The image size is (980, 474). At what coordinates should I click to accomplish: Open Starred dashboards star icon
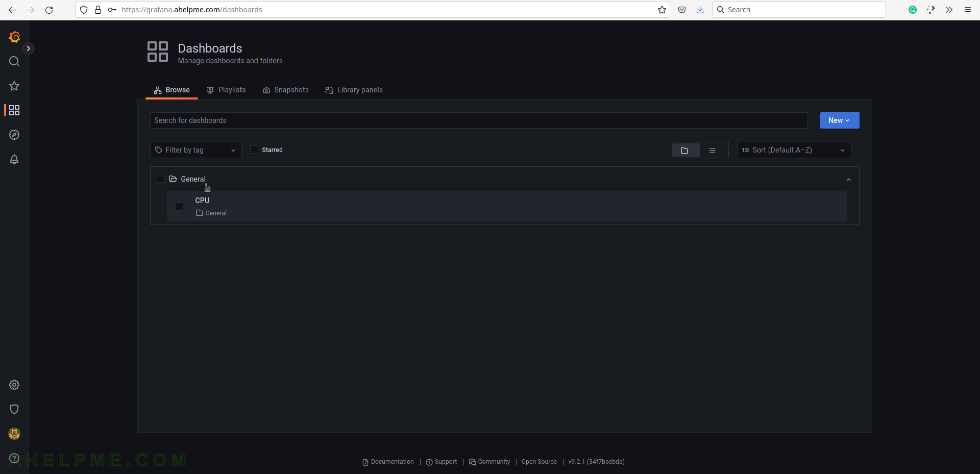(x=14, y=86)
